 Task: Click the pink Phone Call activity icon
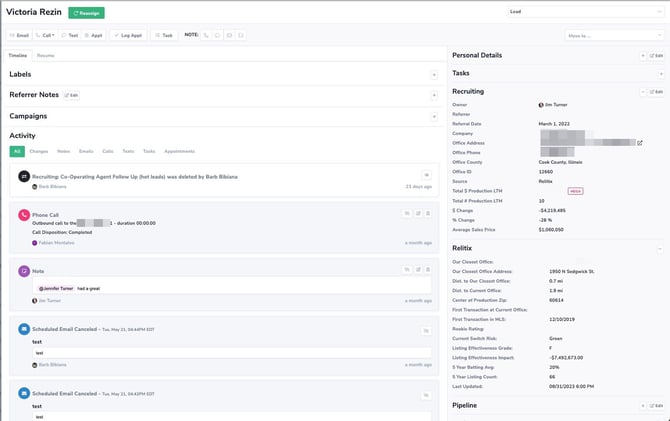click(x=24, y=214)
